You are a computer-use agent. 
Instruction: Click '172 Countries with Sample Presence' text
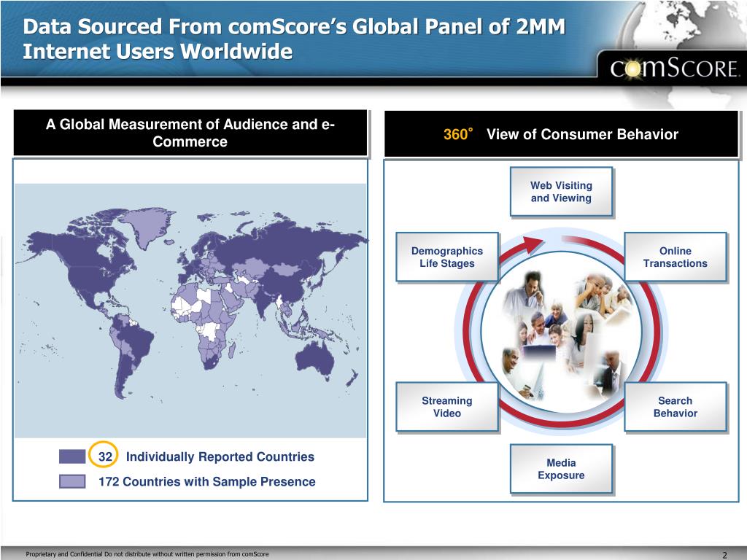(x=206, y=481)
